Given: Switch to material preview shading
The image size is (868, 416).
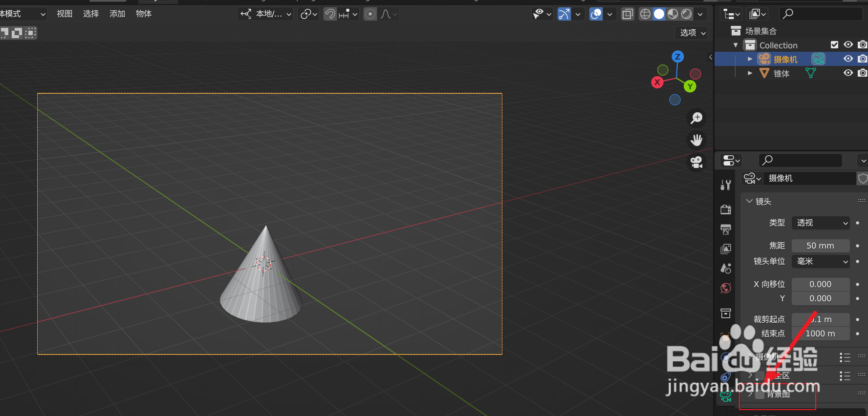Looking at the screenshot, I should pos(673,14).
